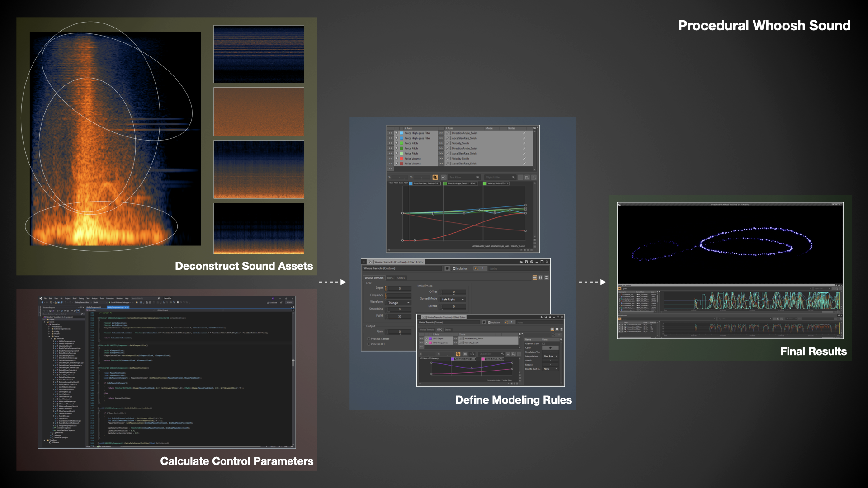The height and width of the screenshot is (488, 868).
Task: Open the X Axis selector arrows for Acceleration_Swish
Action: click(x=456, y=338)
